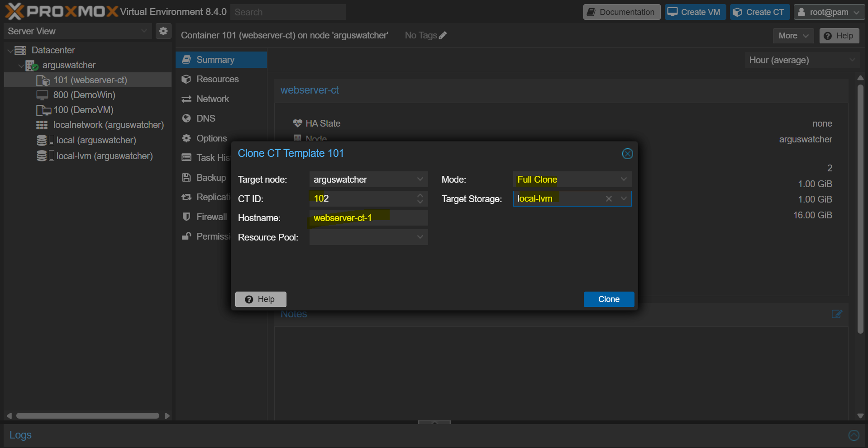Open the Network tab

(221, 99)
